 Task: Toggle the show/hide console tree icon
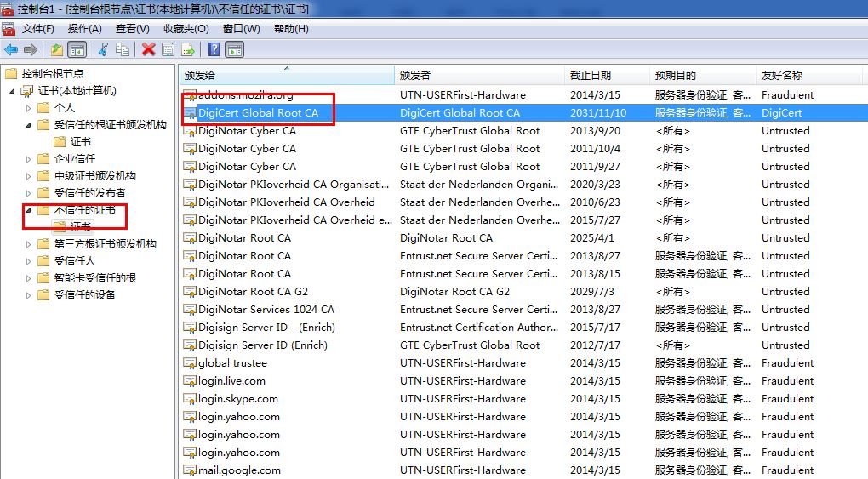77,50
